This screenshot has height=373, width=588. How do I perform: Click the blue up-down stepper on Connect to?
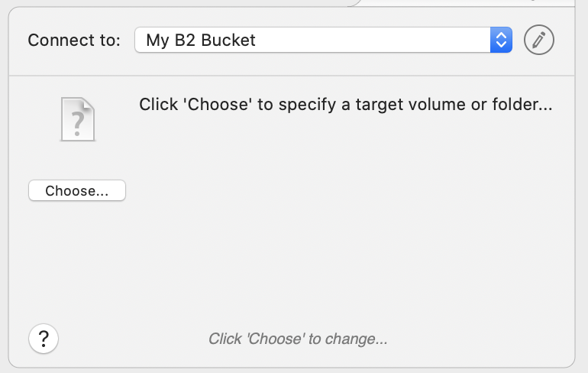501,40
